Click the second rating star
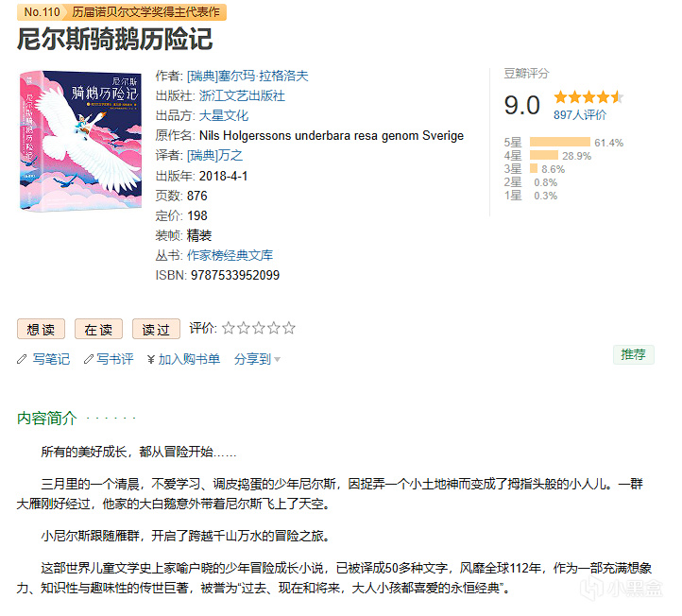 pyautogui.click(x=244, y=328)
